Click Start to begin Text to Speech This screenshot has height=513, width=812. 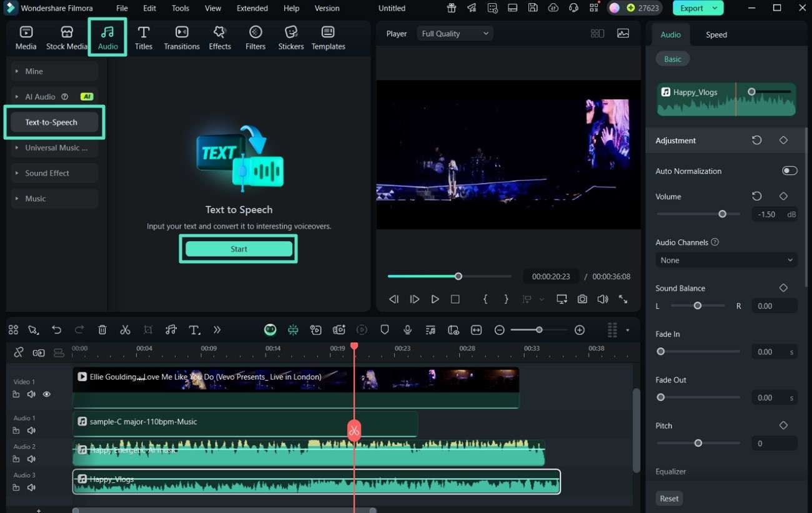tap(239, 249)
